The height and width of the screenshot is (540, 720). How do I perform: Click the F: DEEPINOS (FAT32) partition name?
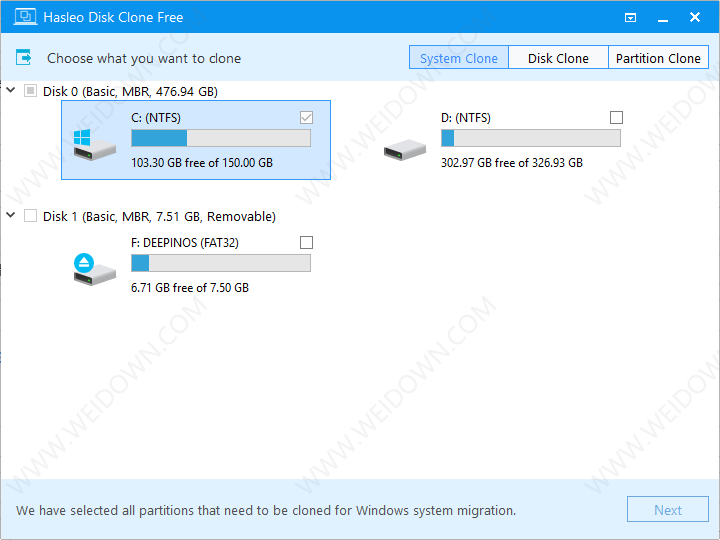point(185,243)
